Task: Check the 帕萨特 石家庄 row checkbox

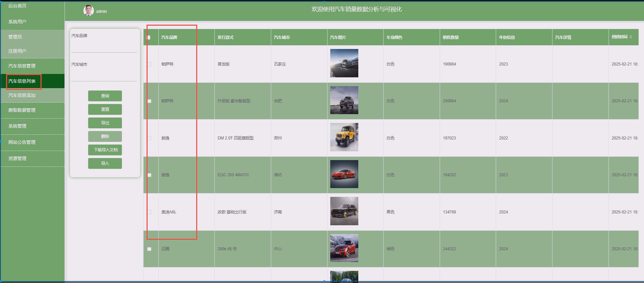Action: [149, 64]
